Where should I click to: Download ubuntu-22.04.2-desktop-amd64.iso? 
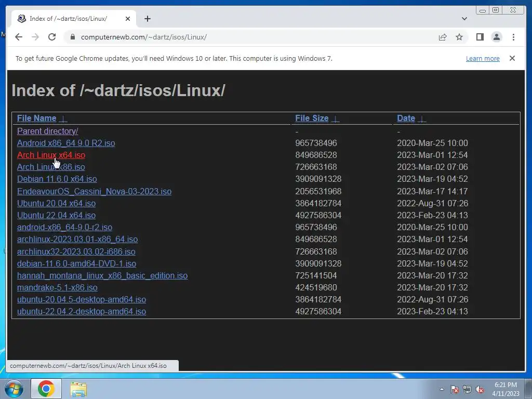[82, 312]
